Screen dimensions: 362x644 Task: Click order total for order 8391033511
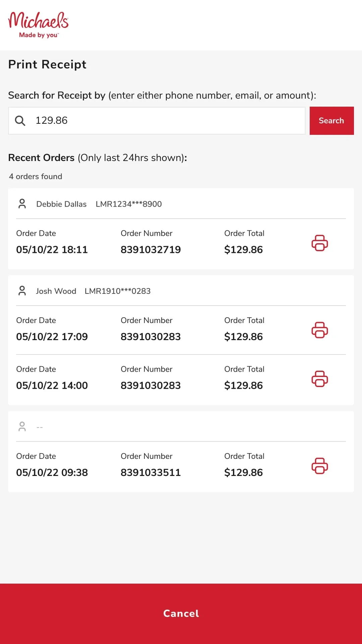[243, 473]
